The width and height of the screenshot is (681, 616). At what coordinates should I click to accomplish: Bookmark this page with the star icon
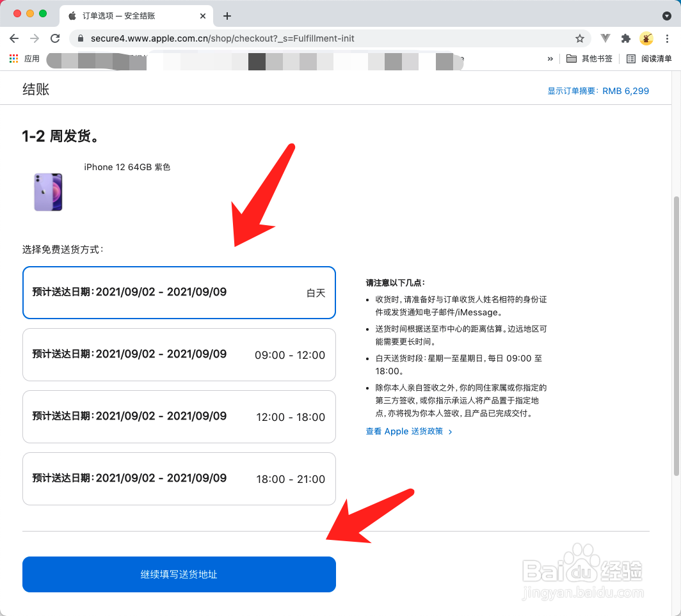580,38
